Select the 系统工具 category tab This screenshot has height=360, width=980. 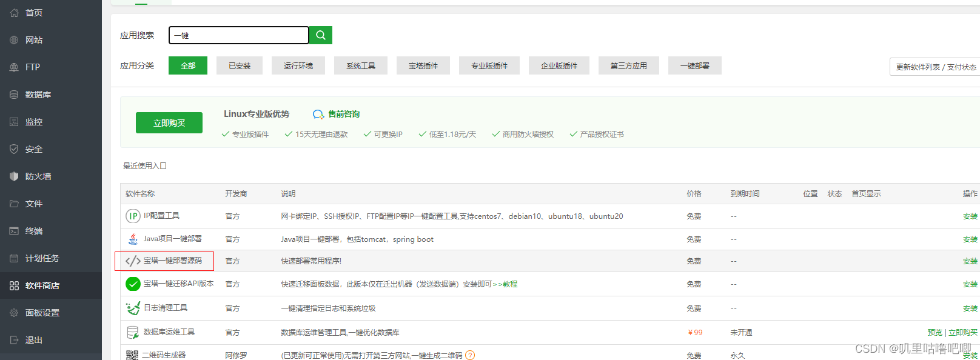click(x=361, y=65)
